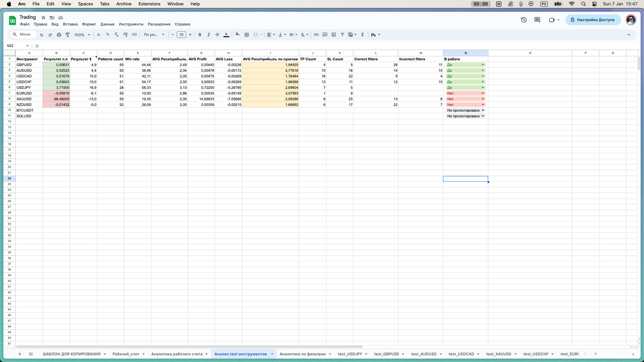This screenshot has height=362, width=644.
Task: Open the text color picker
Action: point(226,35)
